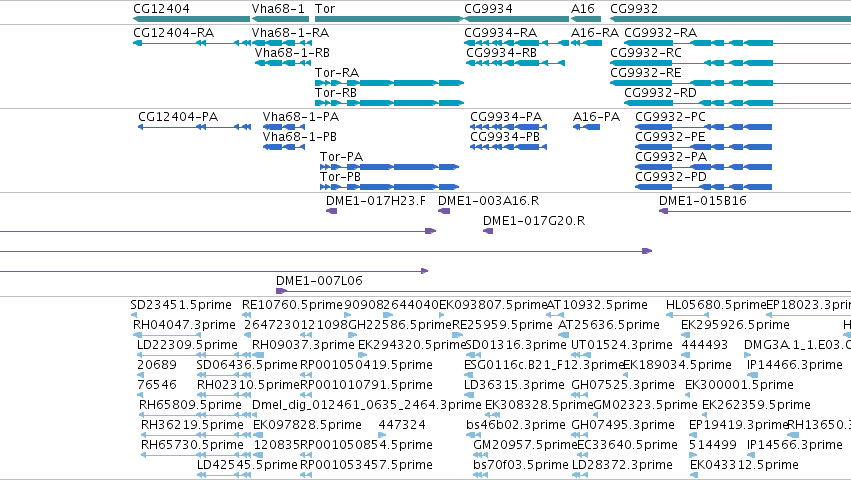Click EST GH22586.5prime
Screen dimensions: 851x480
(400, 325)
